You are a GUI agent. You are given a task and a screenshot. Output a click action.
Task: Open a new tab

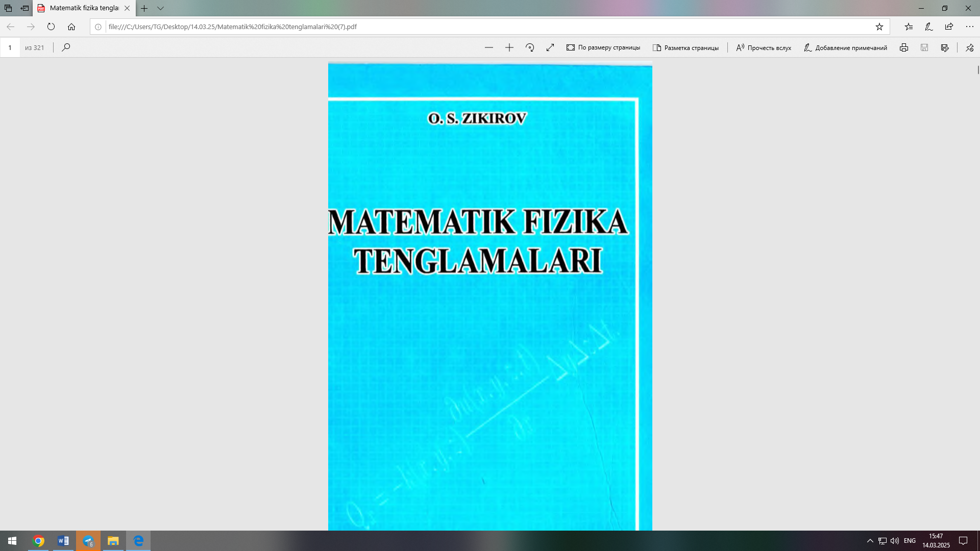click(x=144, y=8)
